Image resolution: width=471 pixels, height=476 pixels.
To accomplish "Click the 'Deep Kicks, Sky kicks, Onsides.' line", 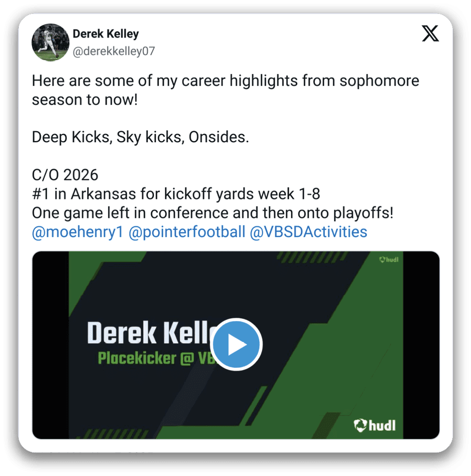I will click(x=141, y=137).
